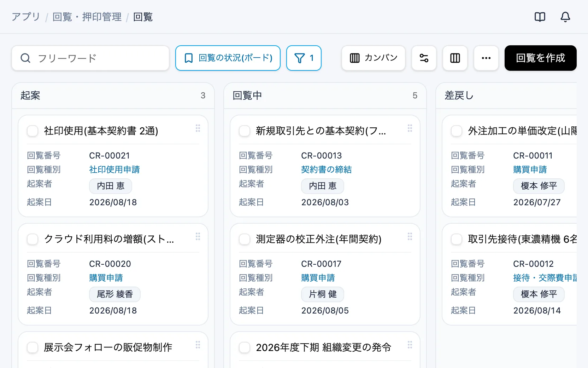Open 購買申請 link in CR-00017 card
Screen dimensions: 588x368
click(x=318, y=278)
